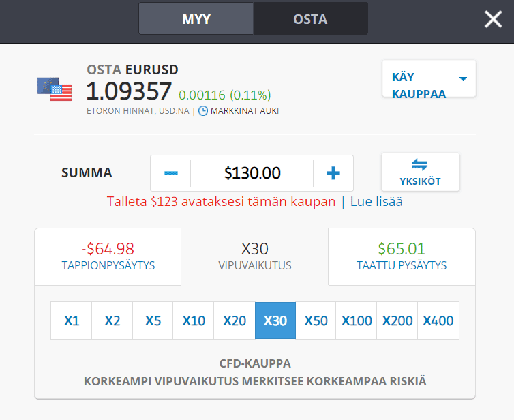Close the trade dialog with X
This screenshot has width=514, height=420.
pos(493,19)
